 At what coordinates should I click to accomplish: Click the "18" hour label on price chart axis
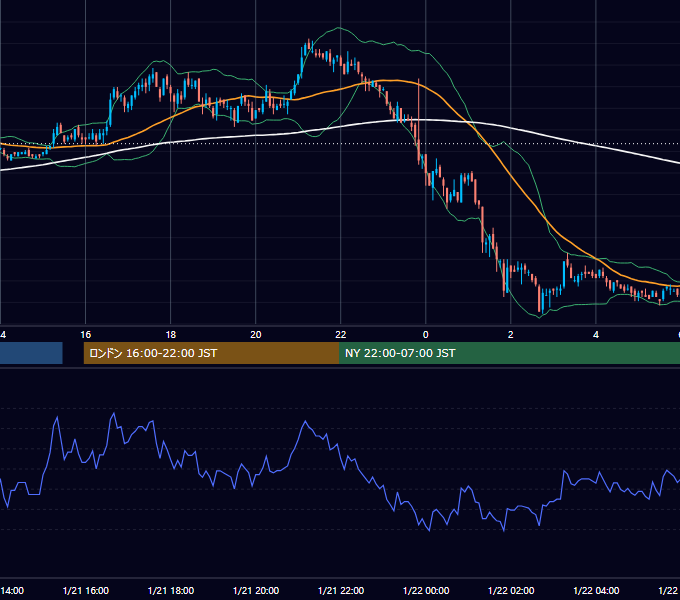pos(170,335)
